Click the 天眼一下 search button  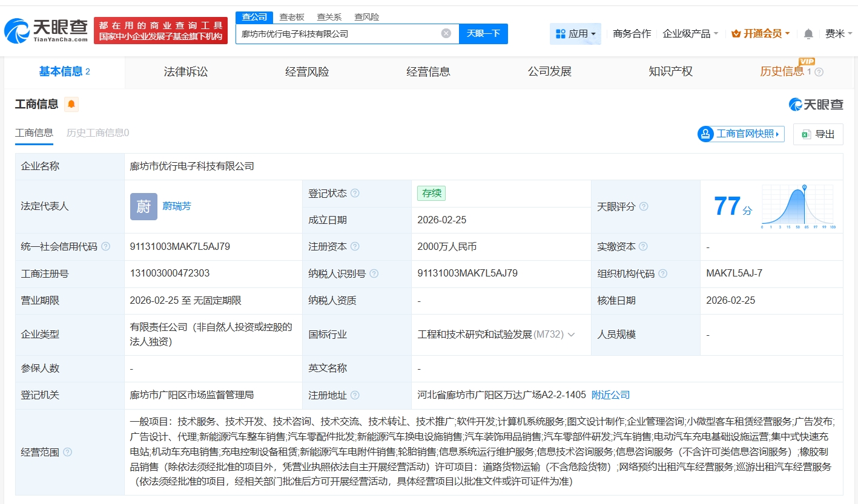(x=483, y=33)
